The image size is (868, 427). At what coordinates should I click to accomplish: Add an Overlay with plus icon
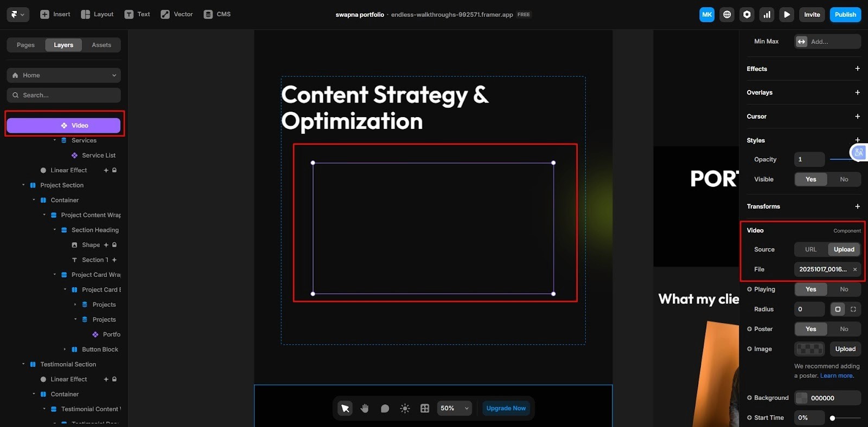[x=857, y=93]
